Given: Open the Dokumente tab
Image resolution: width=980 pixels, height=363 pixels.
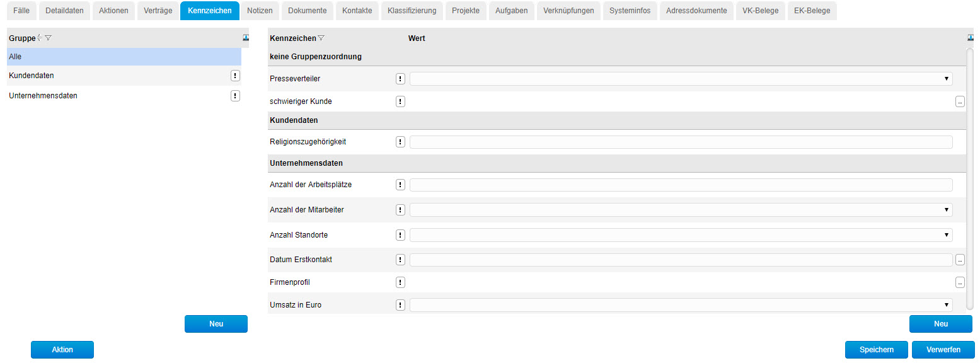Looking at the screenshot, I should point(308,11).
